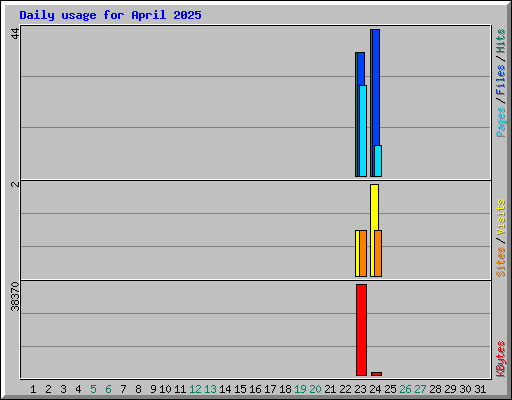Click day label '18' on the x-axis
512x400 pixels.
(285, 389)
